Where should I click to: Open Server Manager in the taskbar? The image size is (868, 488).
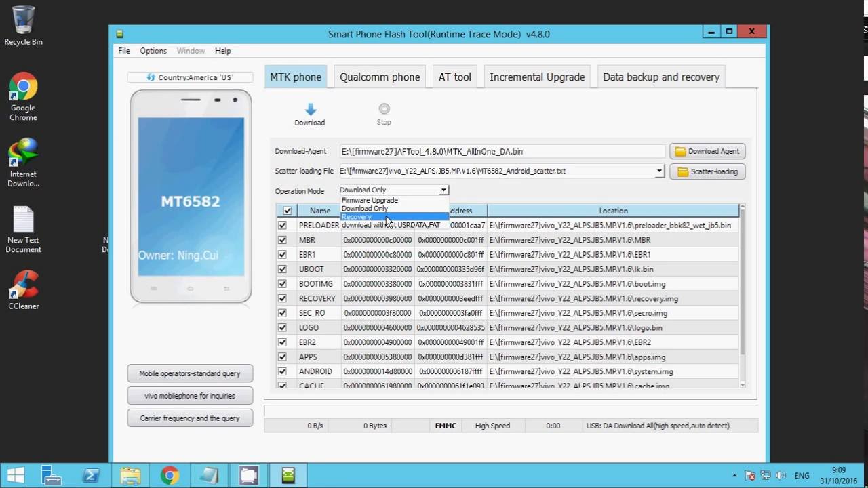(52, 476)
